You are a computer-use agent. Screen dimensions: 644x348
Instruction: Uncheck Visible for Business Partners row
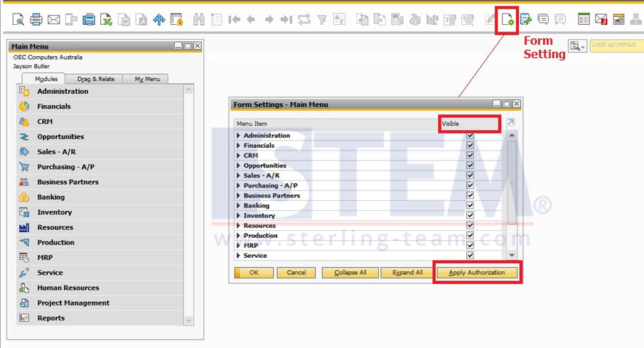click(x=471, y=195)
